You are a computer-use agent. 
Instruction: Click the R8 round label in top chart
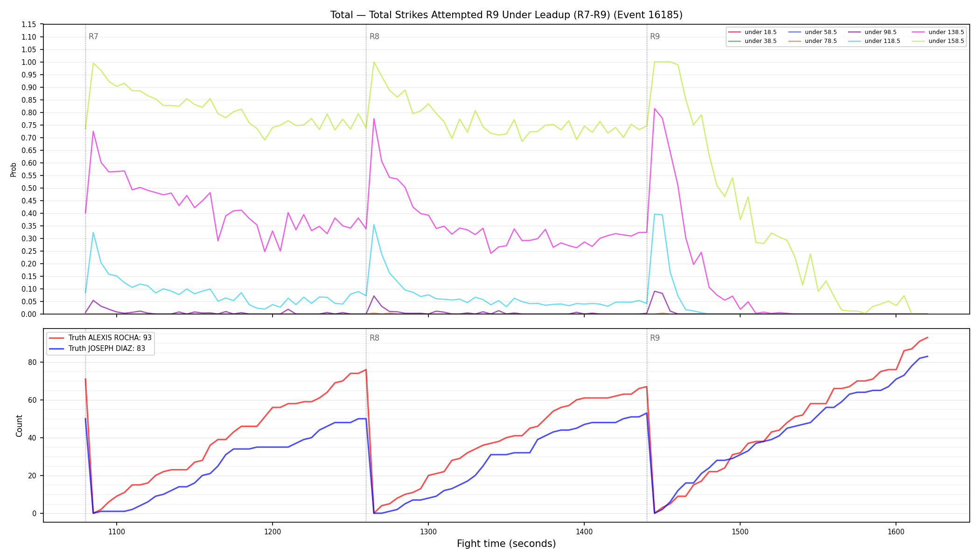point(374,36)
